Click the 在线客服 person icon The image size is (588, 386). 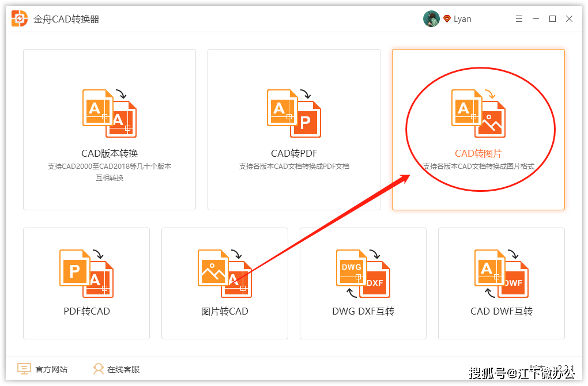98,369
